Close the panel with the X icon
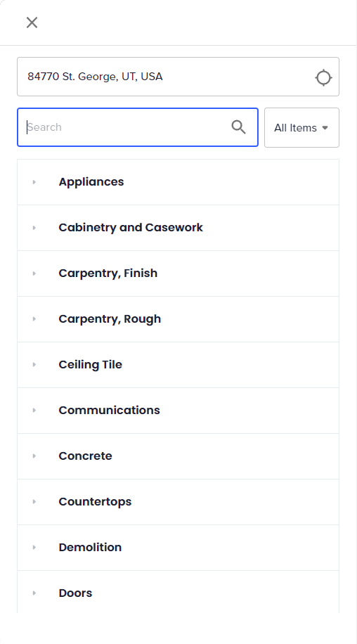This screenshot has width=357, height=644. pyautogui.click(x=32, y=22)
